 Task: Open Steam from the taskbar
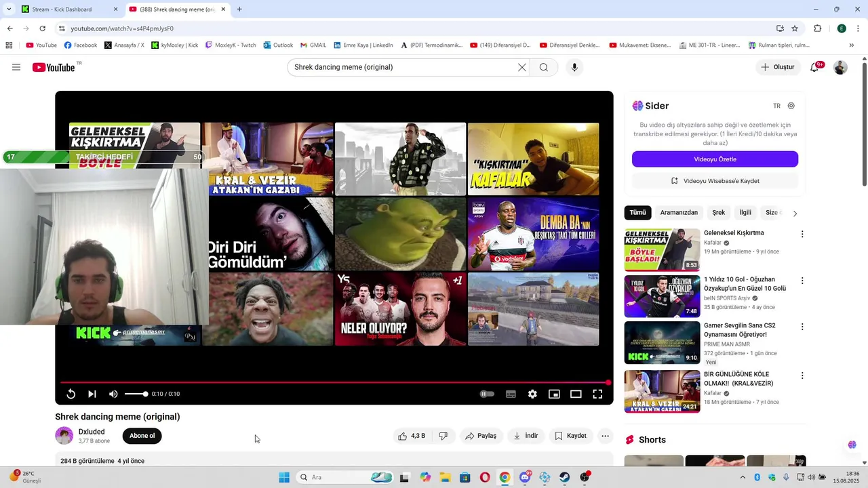pos(564,477)
